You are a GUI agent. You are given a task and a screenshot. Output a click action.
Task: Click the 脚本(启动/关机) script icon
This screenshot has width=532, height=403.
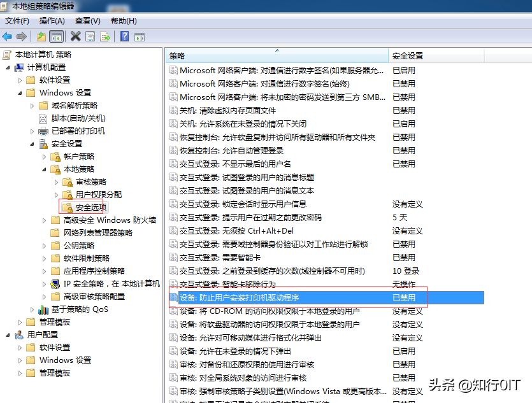43,118
